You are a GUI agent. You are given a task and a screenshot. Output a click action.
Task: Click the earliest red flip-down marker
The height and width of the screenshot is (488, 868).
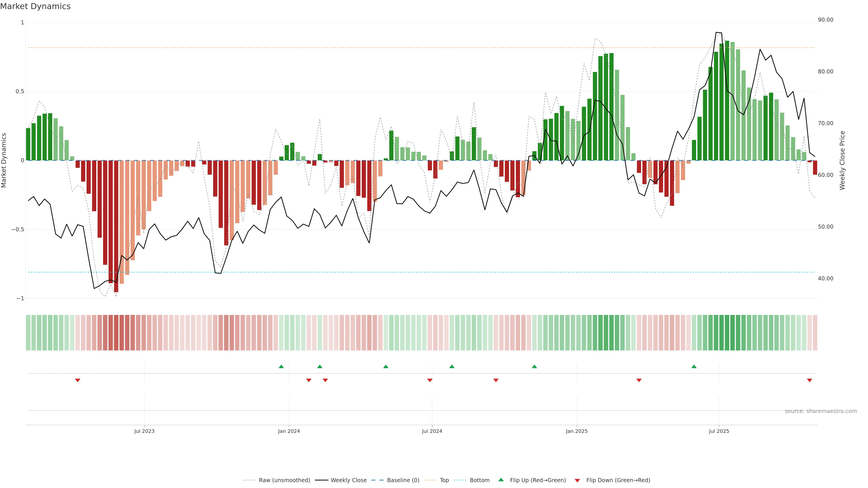pyautogui.click(x=78, y=380)
